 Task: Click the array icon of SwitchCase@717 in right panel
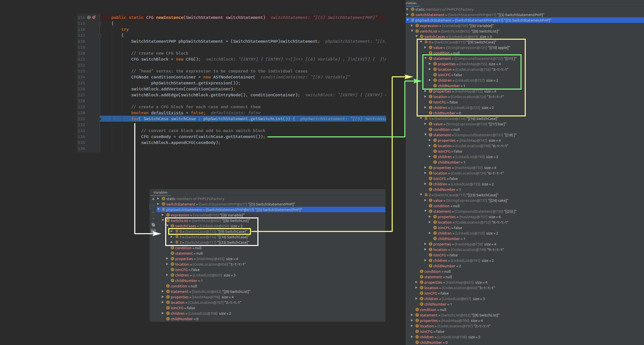pyautogui.click(x=426, y=195)
